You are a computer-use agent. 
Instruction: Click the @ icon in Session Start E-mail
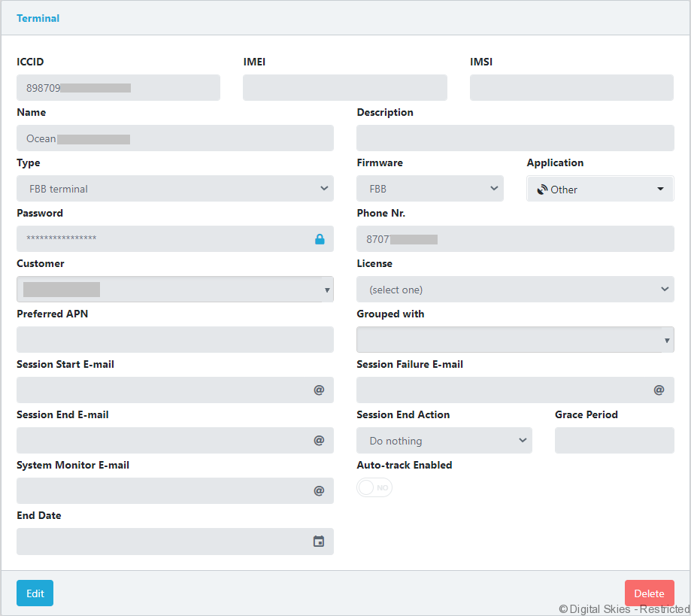tap(319, 390)
